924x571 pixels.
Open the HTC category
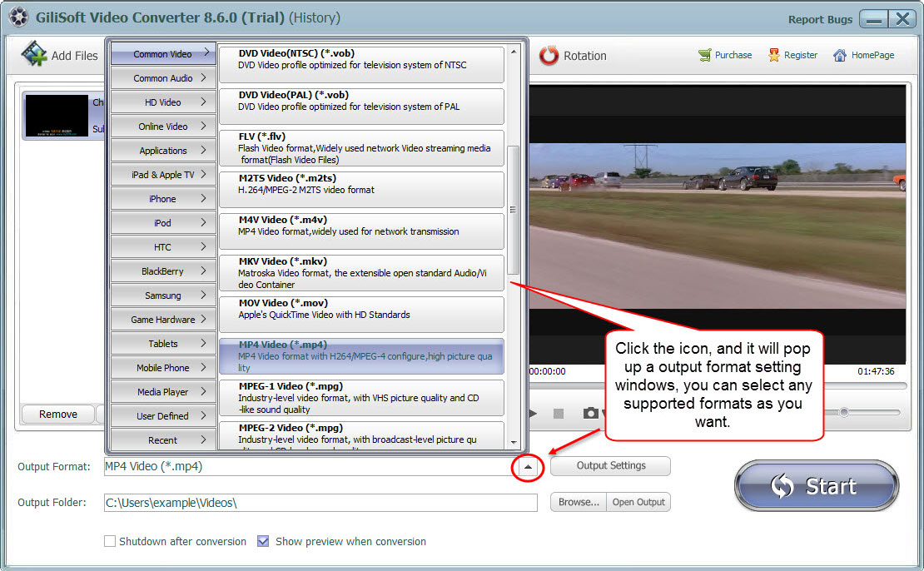point(163,247)
